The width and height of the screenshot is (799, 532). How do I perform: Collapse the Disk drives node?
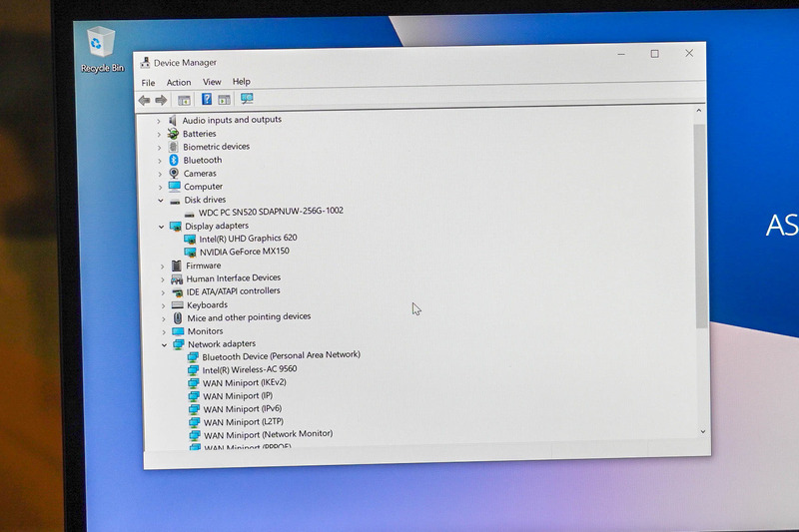click(x=161, y=201)
